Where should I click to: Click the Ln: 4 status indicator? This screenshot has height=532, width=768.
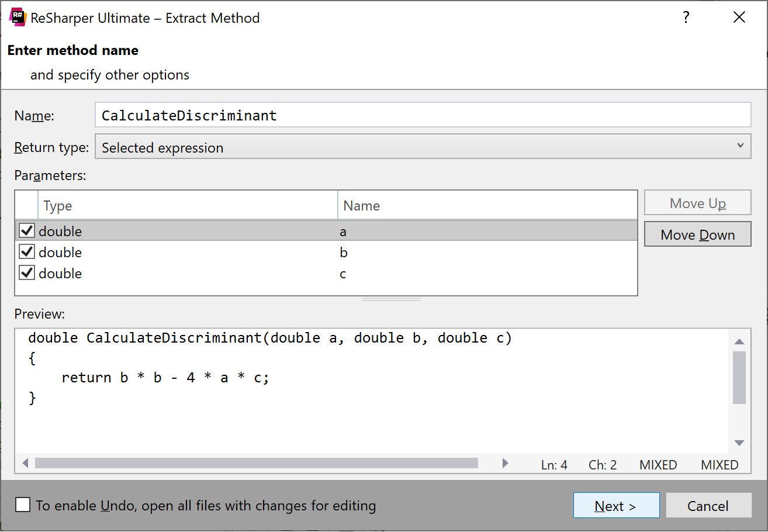click(553, 464)
